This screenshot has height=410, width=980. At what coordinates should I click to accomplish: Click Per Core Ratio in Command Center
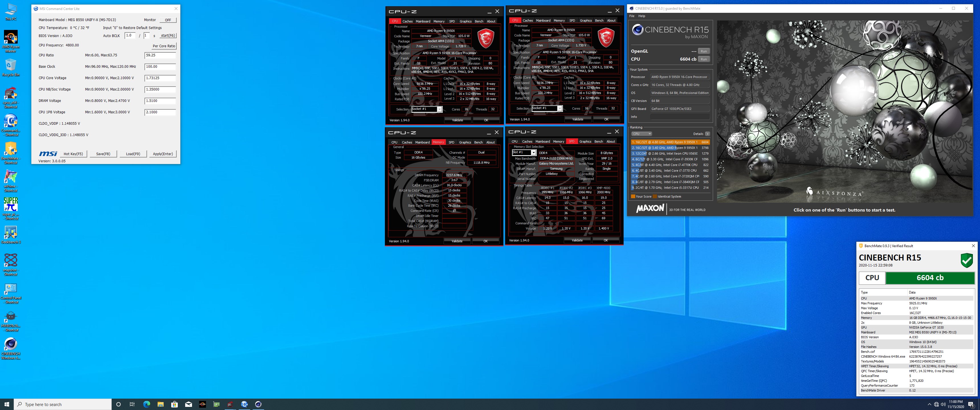click(x=164, y=46)
